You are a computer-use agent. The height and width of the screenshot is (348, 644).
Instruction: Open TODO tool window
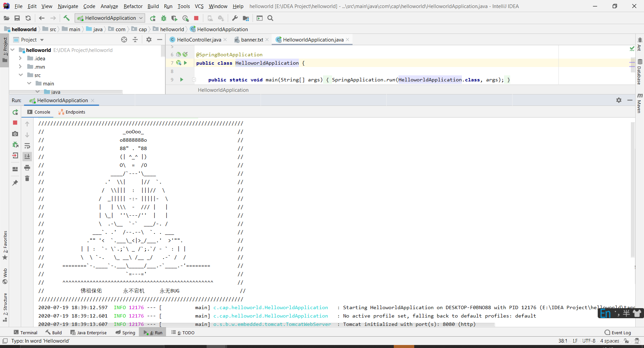(x=183, y=333)
